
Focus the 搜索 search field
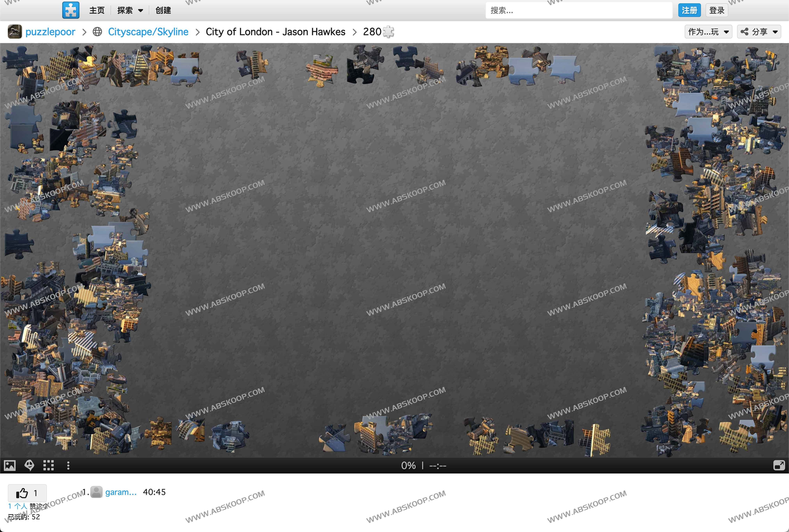tap(579, 11)
